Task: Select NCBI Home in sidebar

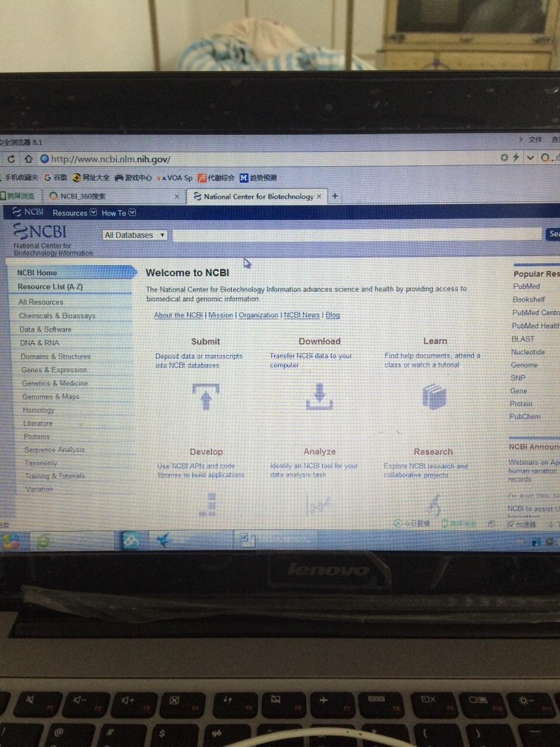Action: point(37,273)
